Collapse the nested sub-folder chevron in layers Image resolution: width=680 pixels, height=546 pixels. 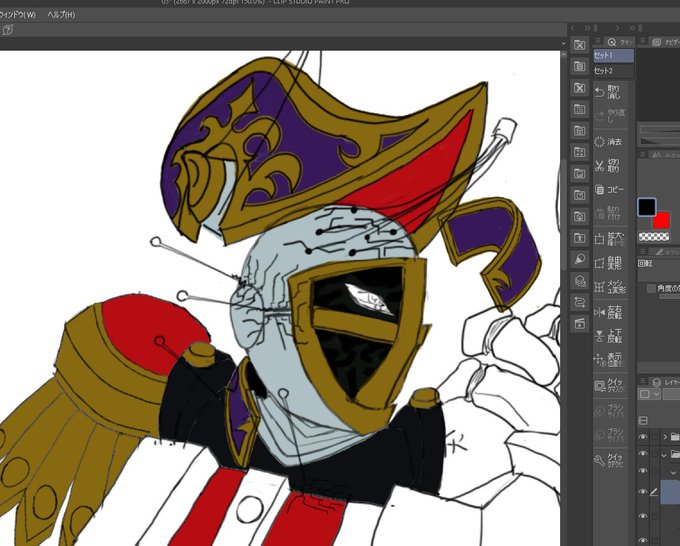click(x=673, y=472)
